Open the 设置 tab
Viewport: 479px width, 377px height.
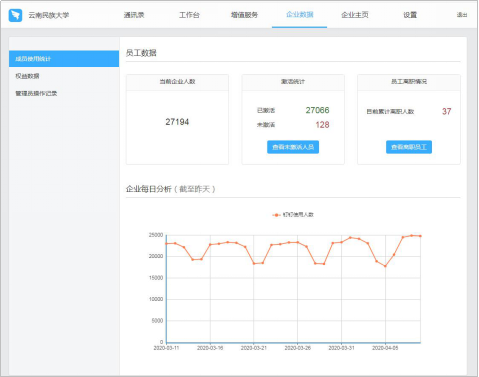[x=410, y=15]
